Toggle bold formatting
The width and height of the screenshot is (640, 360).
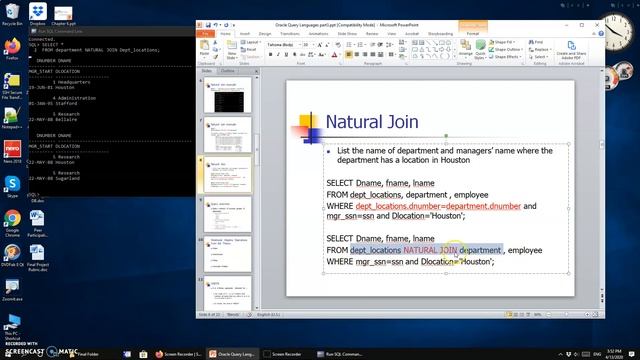point(270,54)
